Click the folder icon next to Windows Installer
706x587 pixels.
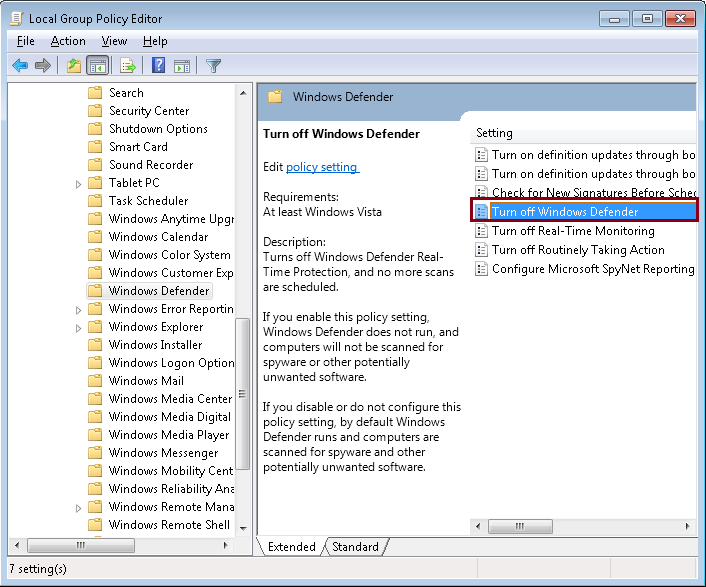coord(95,345)
